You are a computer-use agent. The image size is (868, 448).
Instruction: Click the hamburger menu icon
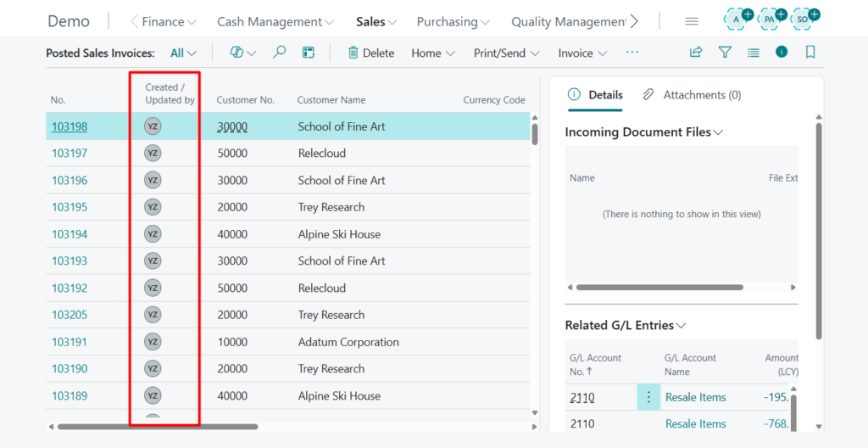(692, 21)
